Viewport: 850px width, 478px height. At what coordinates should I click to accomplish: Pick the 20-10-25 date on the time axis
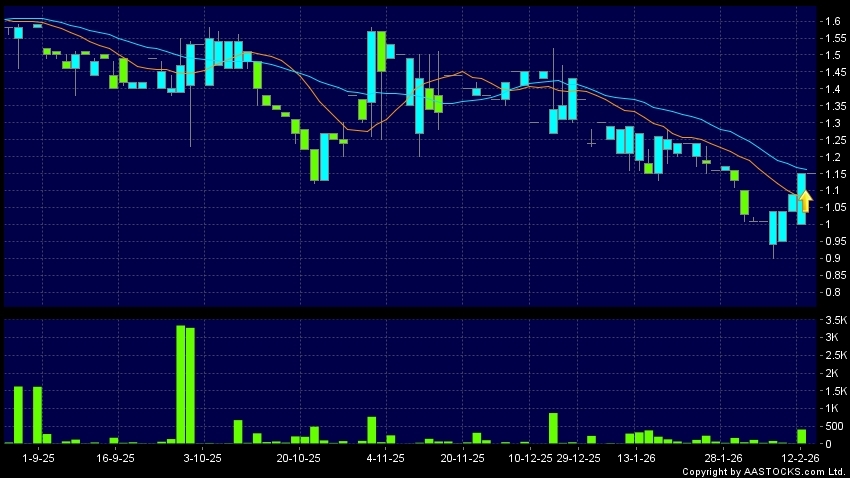[x=299, y=457]
